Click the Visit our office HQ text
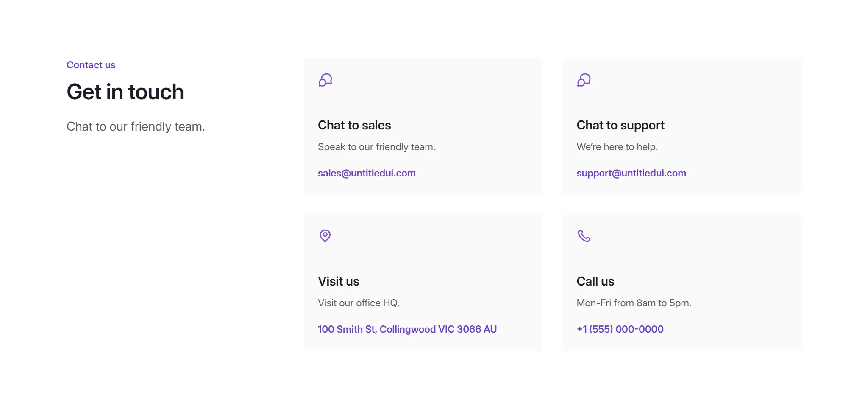This screenshot has width=868, height=409. click(359, 303)
